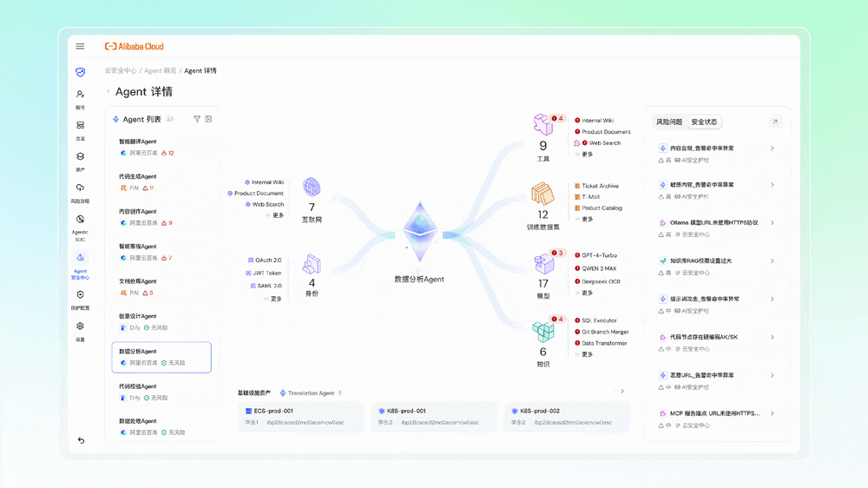
Task: Click QWEN 3 MAX in the models list
Action: pyautogui.click(x=599, y=268)
